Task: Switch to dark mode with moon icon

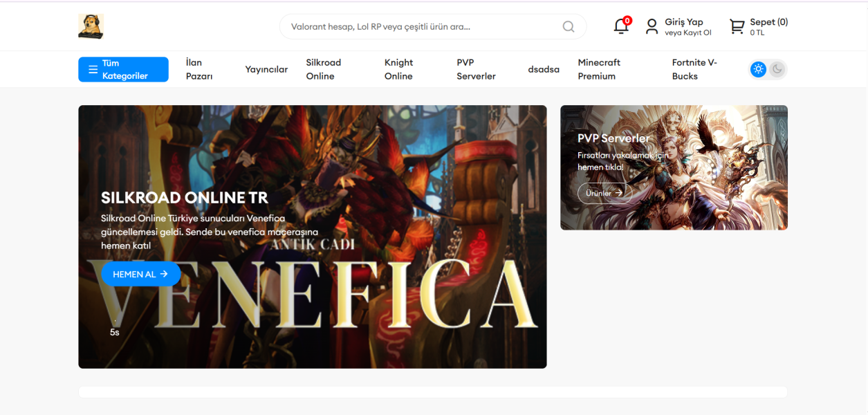Action: (777, 69)
